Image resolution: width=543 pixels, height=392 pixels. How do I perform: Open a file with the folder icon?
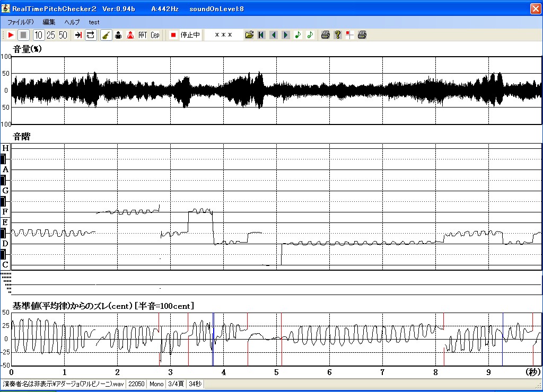click(249, 35)
